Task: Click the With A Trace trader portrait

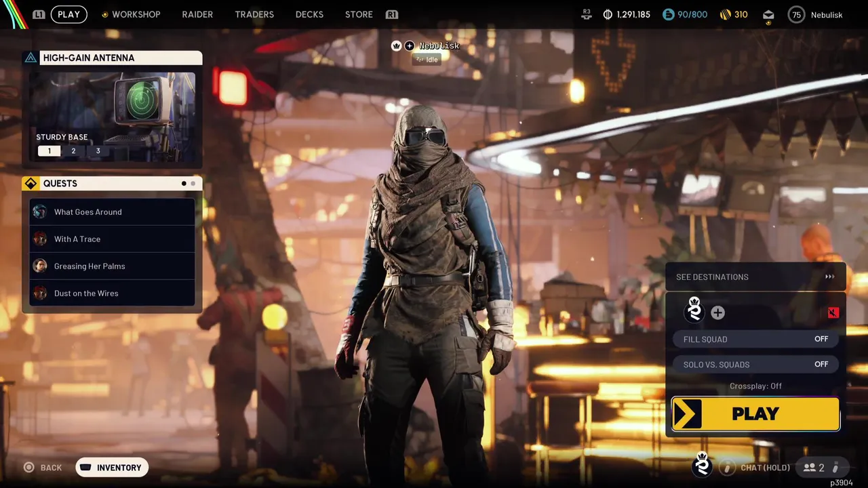Action: (40, 239)
